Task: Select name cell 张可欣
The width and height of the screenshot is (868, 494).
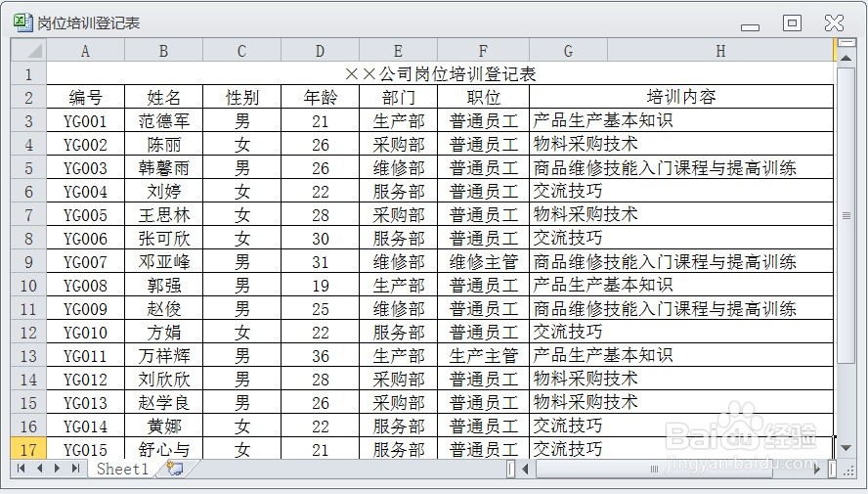Action: click(x=164, y=238)
